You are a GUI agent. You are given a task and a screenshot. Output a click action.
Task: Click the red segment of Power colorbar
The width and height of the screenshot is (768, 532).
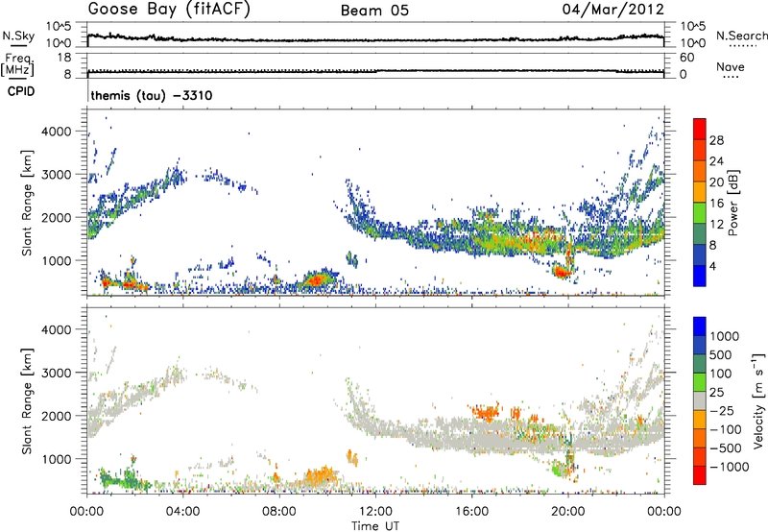700,129
